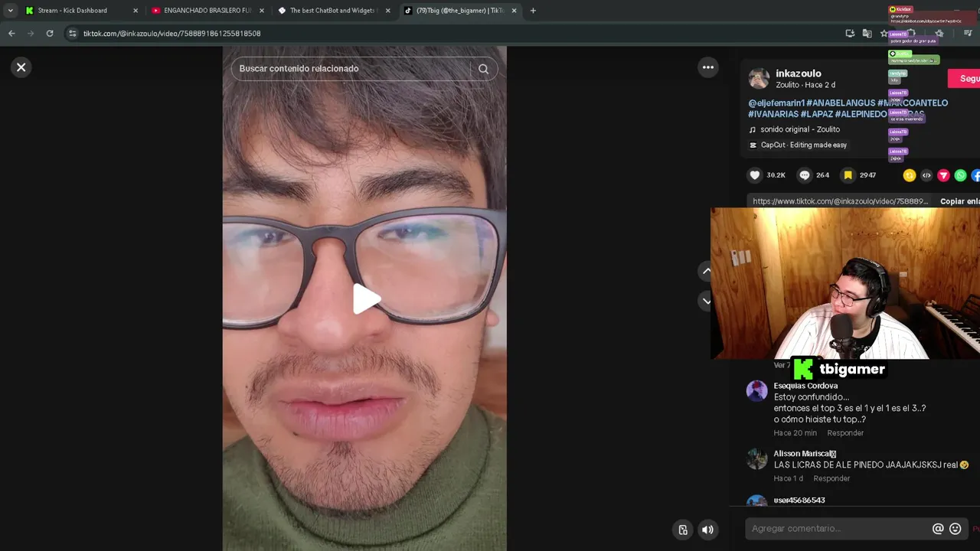
Task: Reply to Alisson Mariscal's comment
Action: click(x=831, y=478)
